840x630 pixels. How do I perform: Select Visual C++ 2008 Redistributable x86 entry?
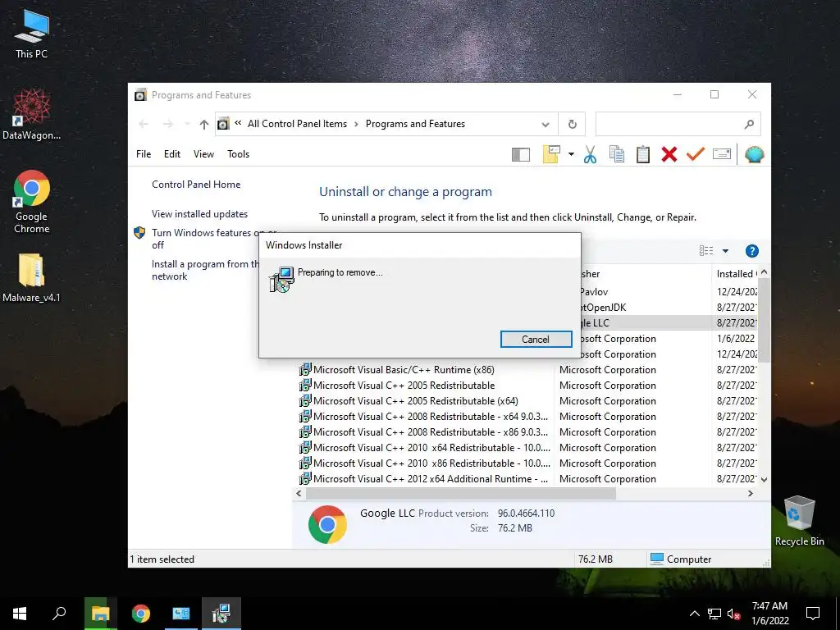click(430, 431)
